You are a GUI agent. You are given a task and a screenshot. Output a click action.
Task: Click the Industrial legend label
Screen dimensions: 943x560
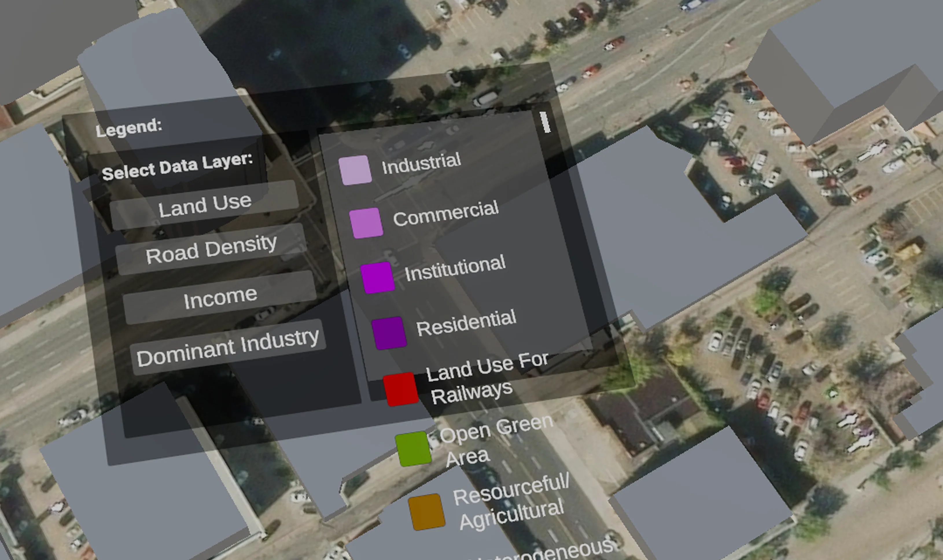(421, 163)
